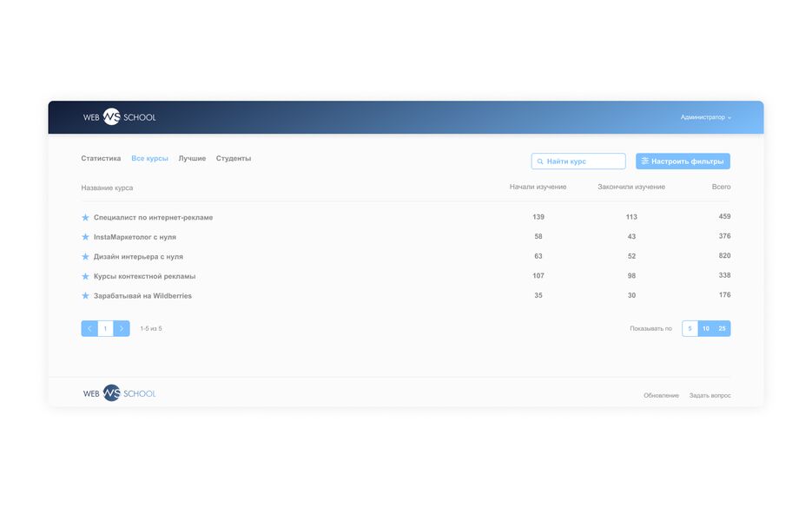Click star beside Дизайн интерьера с нуля
This screenshot has height=507, width=812.
point(85,257)
